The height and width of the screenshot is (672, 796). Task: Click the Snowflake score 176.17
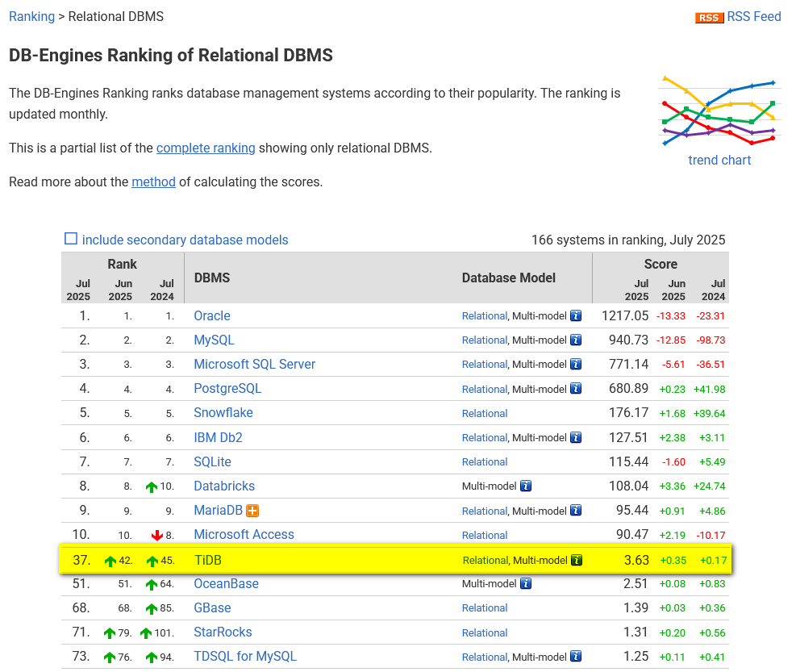pyautogui.click(x=628, y=412)
